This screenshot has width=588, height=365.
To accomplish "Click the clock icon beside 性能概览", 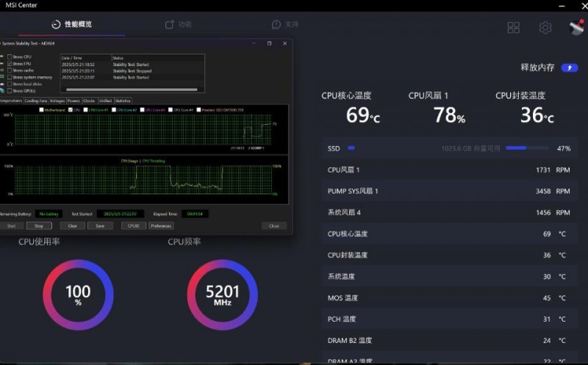I will point(56,24).
